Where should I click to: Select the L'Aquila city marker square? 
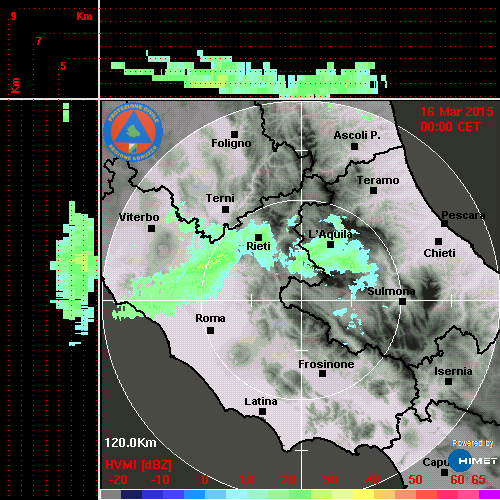(x=330, y=245)
